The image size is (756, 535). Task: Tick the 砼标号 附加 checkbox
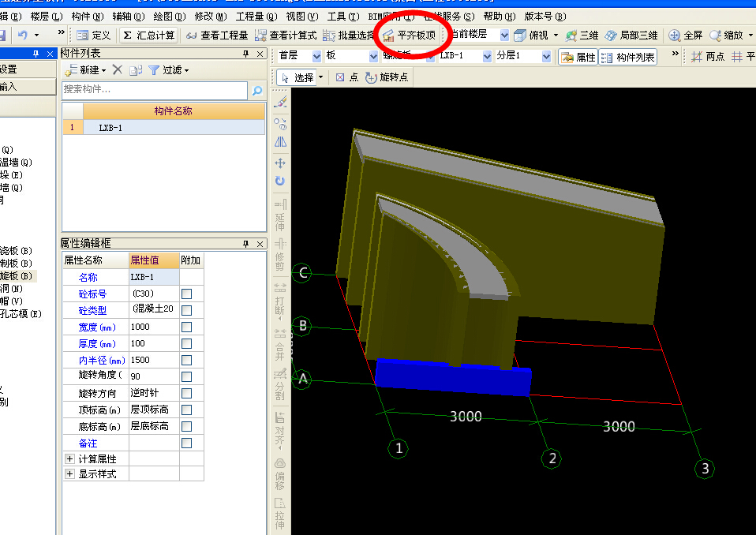pyautogui.click(x=186, y=294)
